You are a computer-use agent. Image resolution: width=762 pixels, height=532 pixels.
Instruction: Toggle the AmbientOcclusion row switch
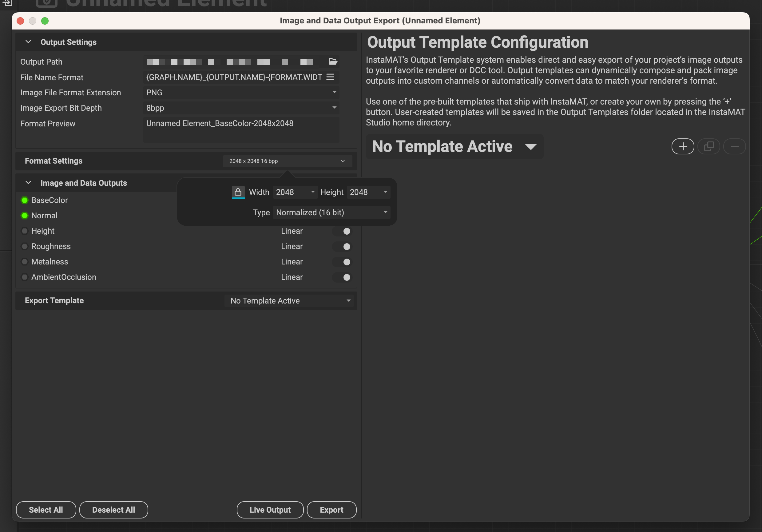coord(343,277)
